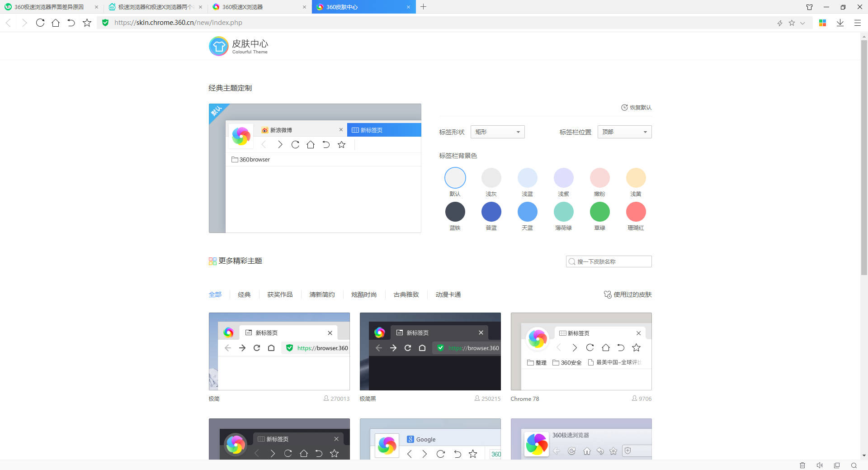Viewport: 868px width, 470px height.
Task: Toggle the sound icon in status bar
Action: click(820, 465)
